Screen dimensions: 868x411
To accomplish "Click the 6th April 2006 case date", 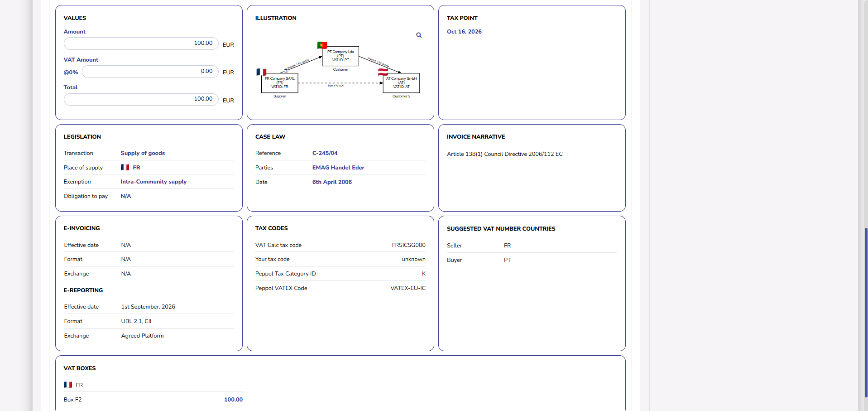I will click(331, 182).
